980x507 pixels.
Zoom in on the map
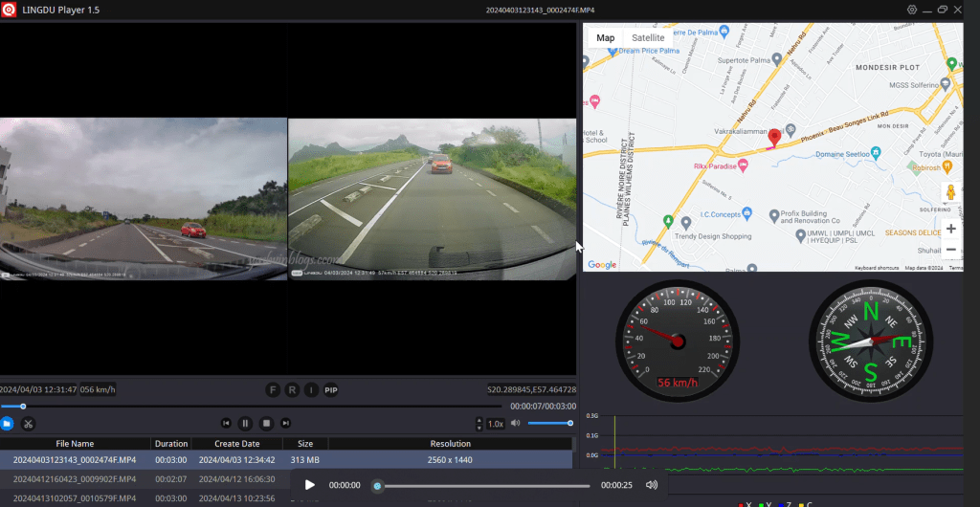(x=950, y=230)
